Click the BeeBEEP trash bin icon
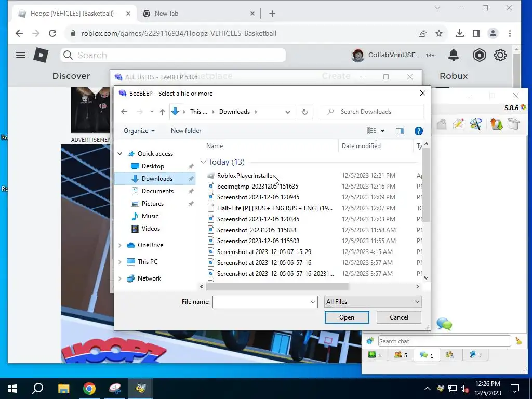The image size is (532, 399). [x=514, y=125]
